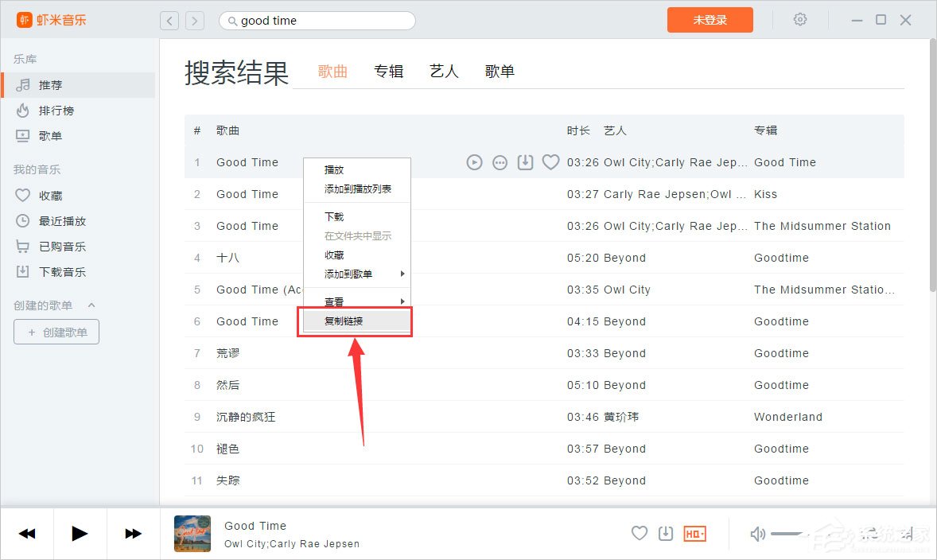
Task: Click the good time search field
Action: pos(317,20)
